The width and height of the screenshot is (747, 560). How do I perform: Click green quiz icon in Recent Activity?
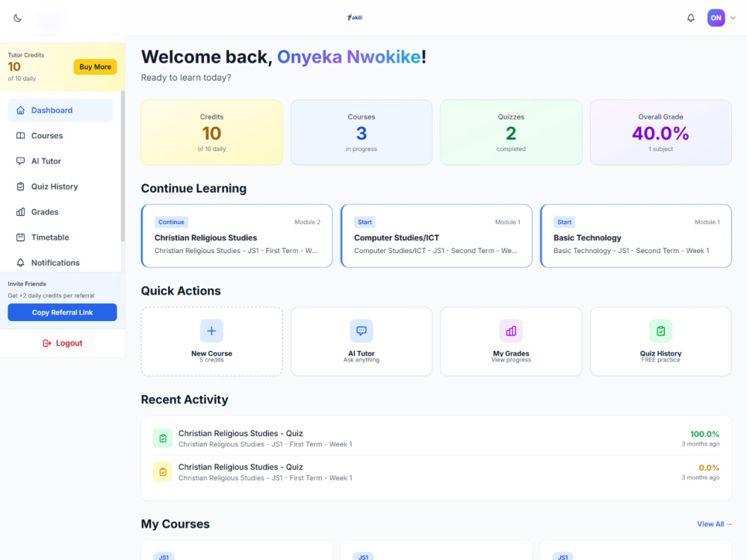[163, 438]
